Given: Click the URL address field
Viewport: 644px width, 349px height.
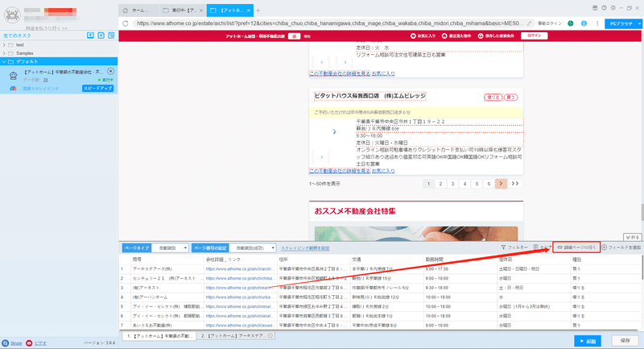Looking at the screenshot, I should tap(330, 23).
